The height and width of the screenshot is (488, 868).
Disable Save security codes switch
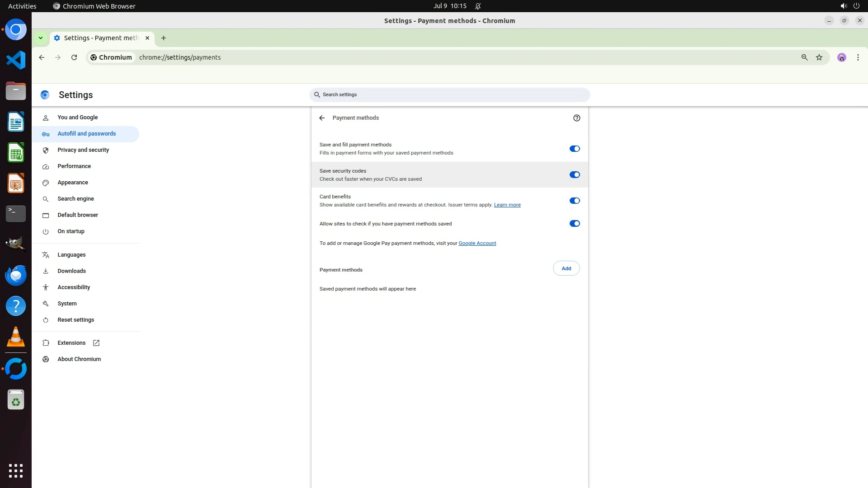coord(574,175)
